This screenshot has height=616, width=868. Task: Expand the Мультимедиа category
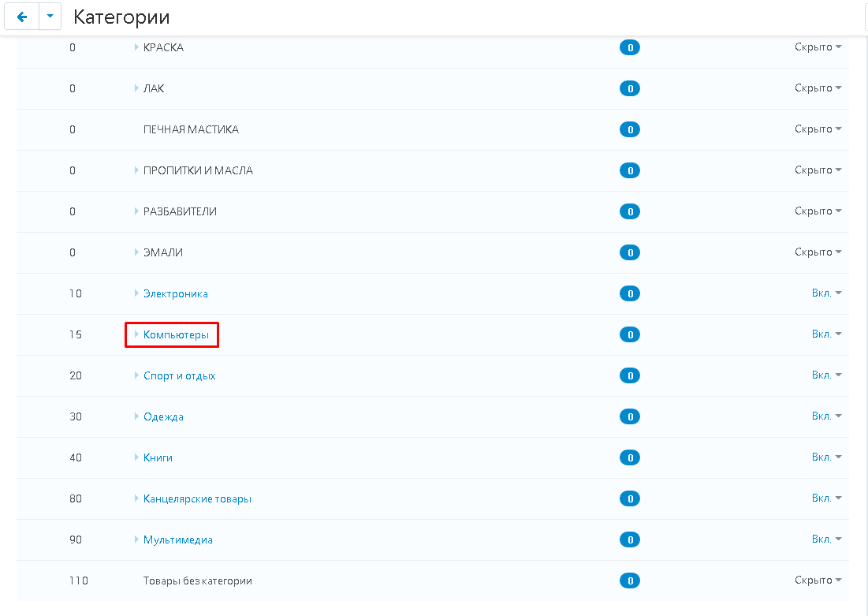pos(136,539)
